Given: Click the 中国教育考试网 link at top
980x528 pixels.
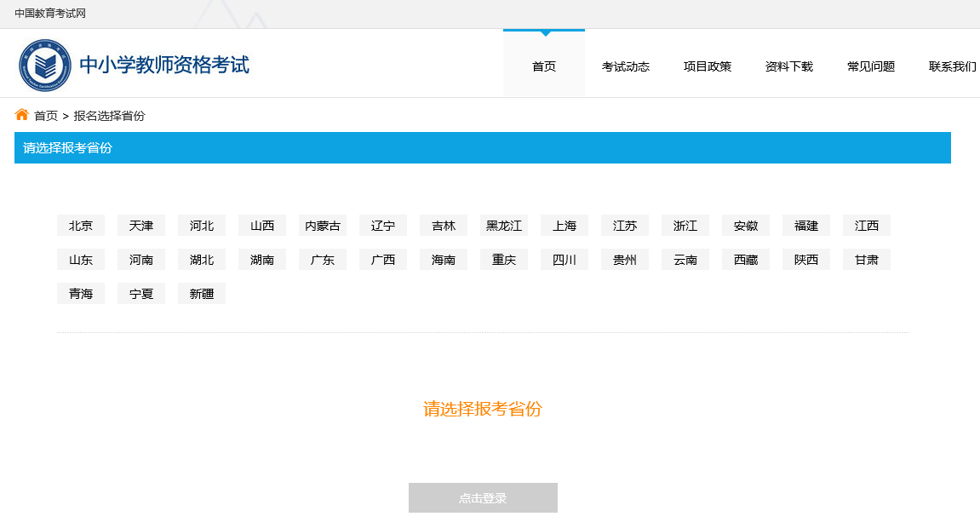Looking at the screenshot, I should (x=50, y=14).
